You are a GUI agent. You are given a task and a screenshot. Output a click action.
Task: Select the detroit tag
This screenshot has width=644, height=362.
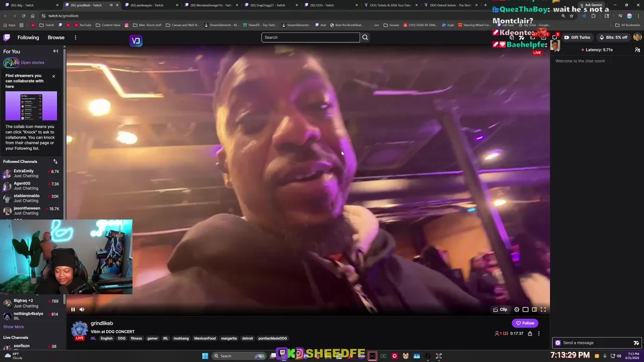coord(248,338)
